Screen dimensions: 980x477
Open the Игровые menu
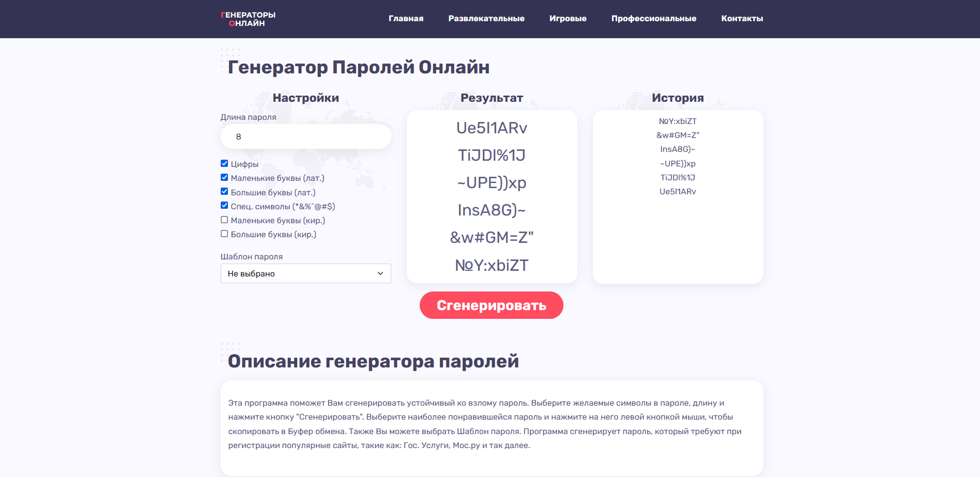click(x=568, y=19)
